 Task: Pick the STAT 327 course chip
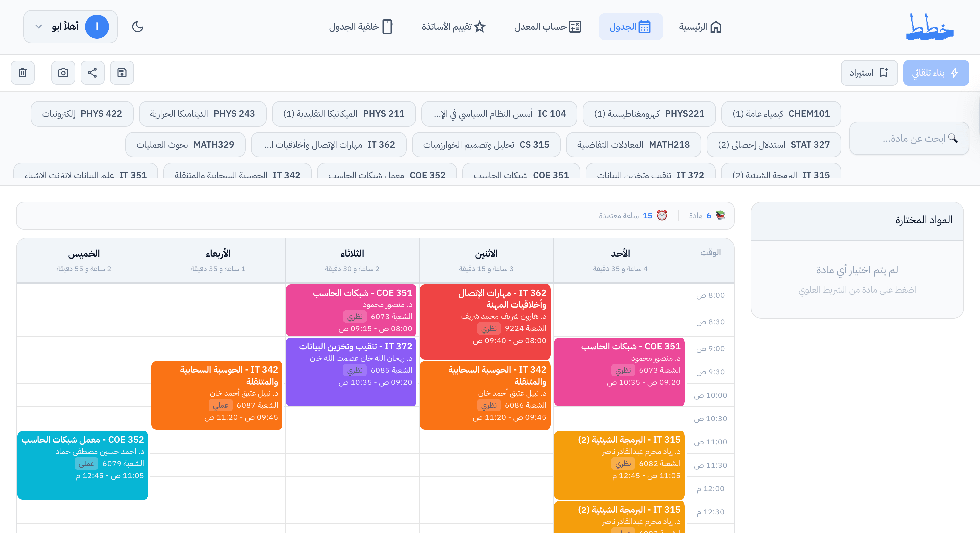(774, 145)
